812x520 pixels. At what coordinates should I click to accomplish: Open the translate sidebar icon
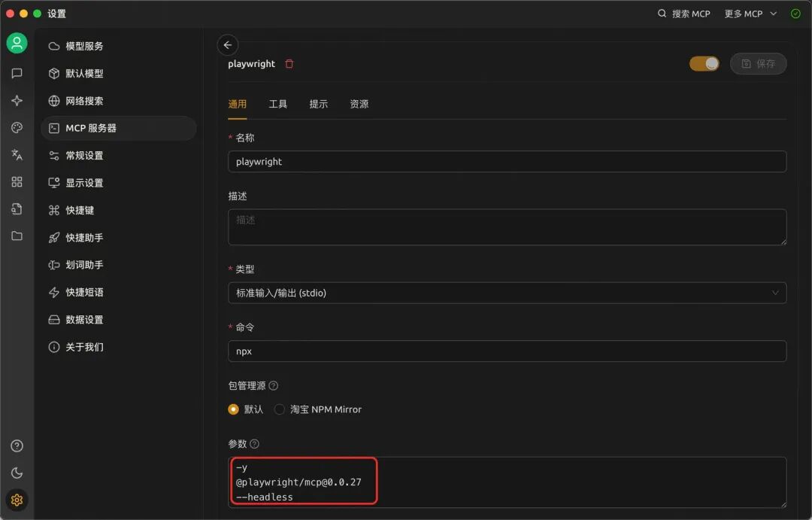pyautogui.click(x=17, y=155)
